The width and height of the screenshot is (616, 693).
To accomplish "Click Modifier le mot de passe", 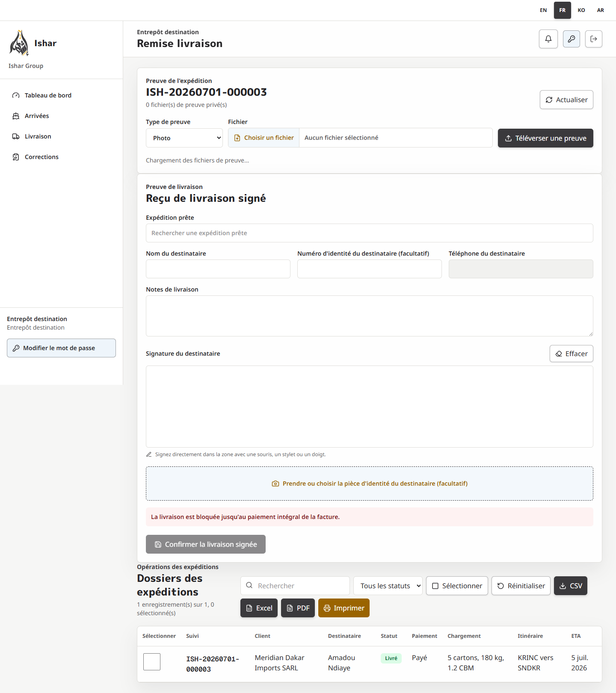I will coord(61,348).
